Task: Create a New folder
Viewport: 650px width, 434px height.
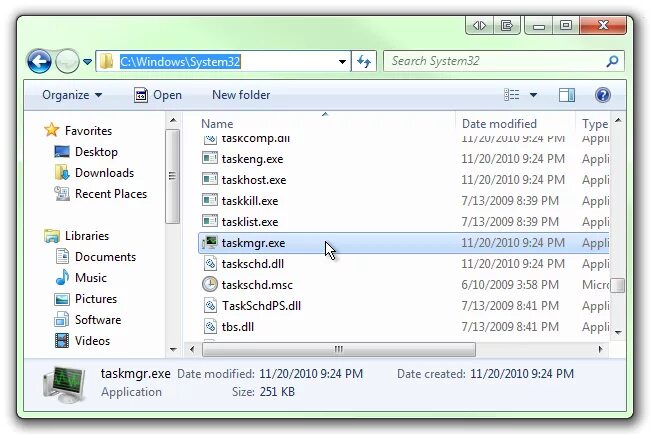Action: coord(241,95)
